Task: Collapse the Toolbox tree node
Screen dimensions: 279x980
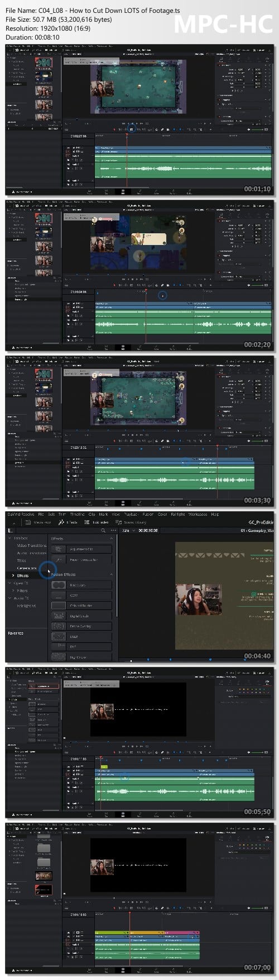Action: (9, 538)
